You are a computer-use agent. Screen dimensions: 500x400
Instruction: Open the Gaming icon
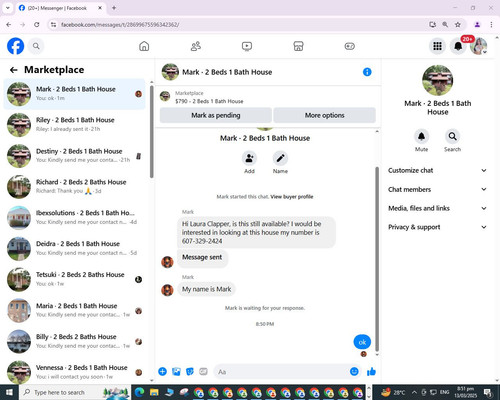click(350, 46)
